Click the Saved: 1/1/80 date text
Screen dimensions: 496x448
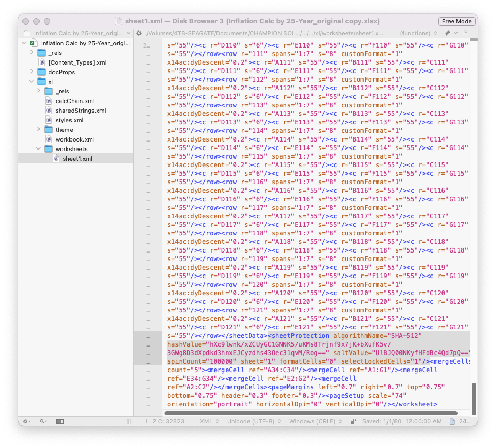(x=402, y=421)
